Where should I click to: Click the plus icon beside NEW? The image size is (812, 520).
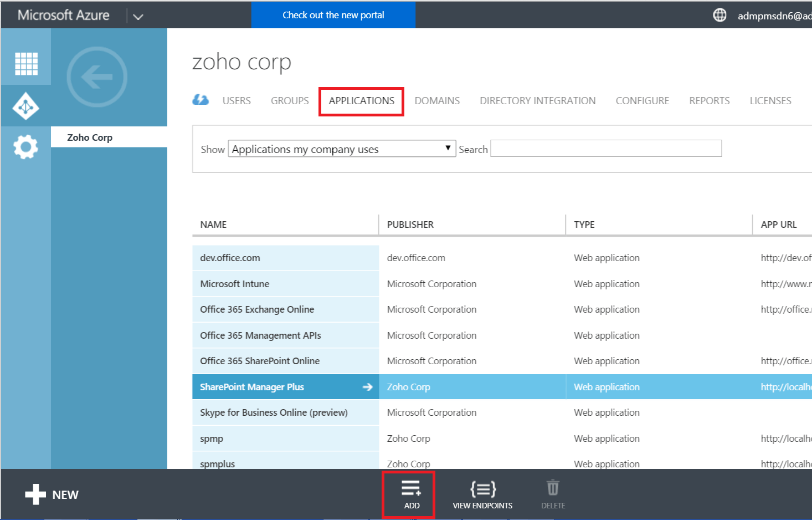(35, 494)
